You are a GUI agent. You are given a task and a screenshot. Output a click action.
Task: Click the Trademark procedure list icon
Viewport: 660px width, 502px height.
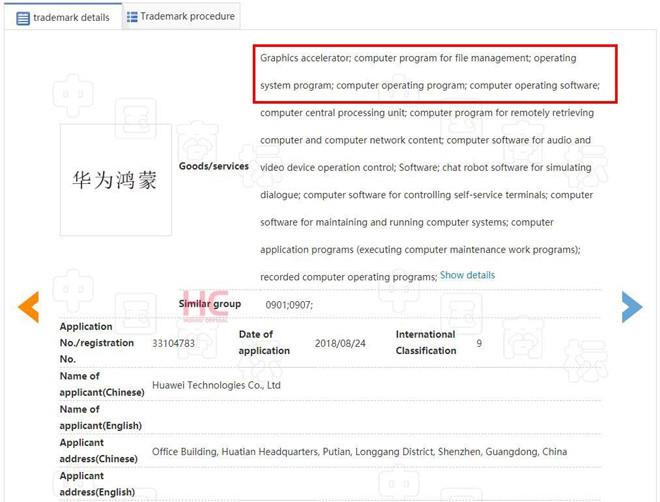click(132, 17)
